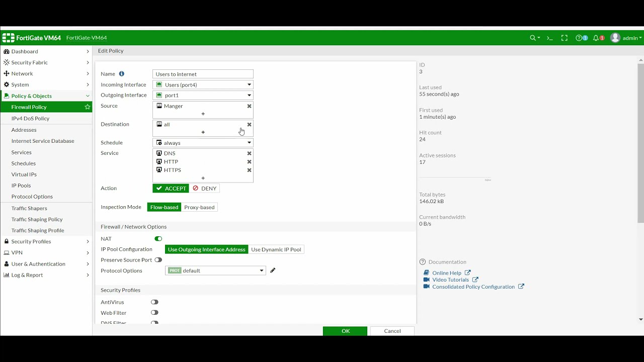The width and height of the screenshot is (644, 362).
Task: Expand Security Profiles menu chevron
Action: (x=88, y=241)
